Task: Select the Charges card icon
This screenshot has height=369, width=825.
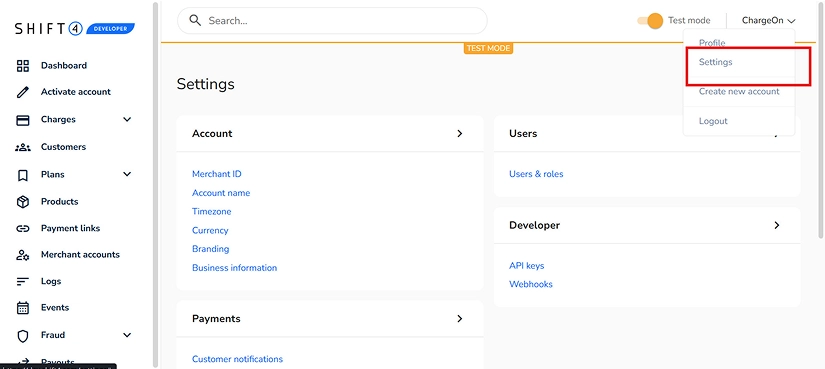Action: click(x=23, y=120)
